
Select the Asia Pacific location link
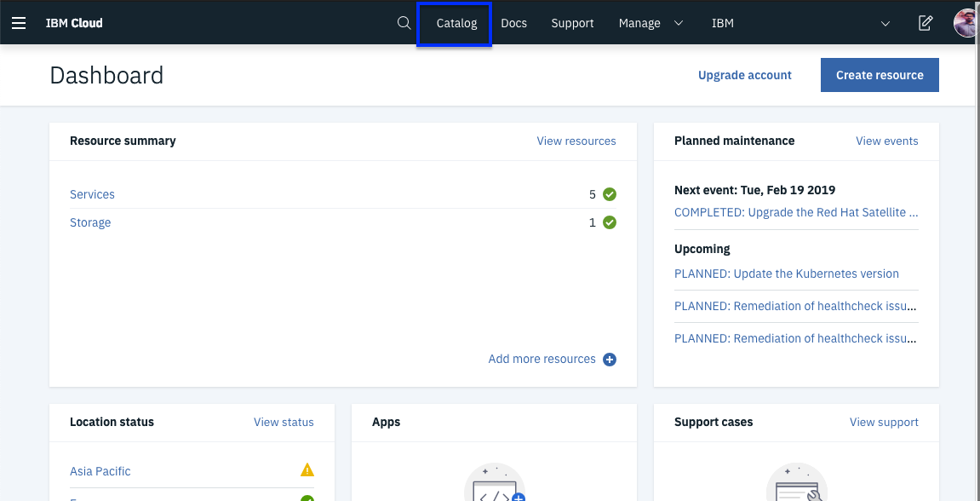100,471
